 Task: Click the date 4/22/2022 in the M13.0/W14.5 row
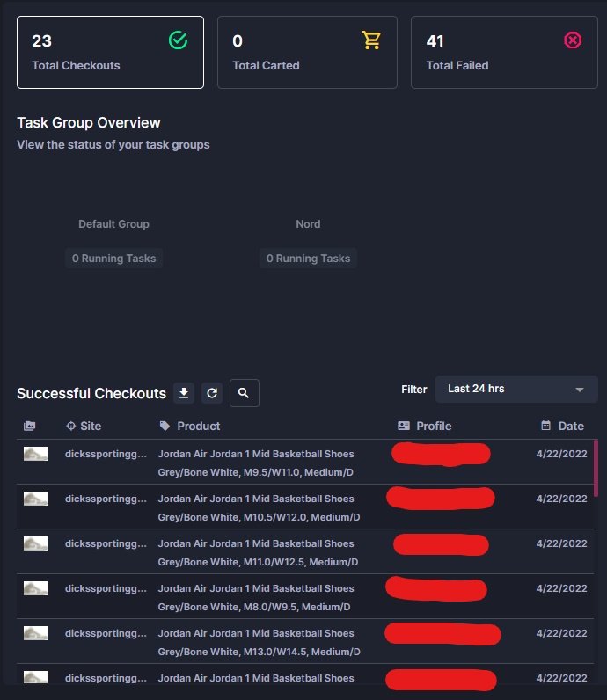pyautogui.click(x=562, y=633)
